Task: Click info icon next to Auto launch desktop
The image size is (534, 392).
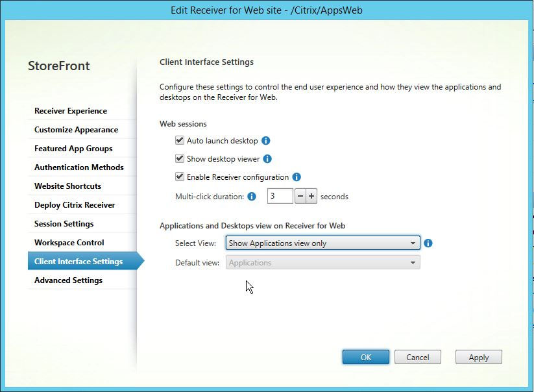Action: pos(265,141)
